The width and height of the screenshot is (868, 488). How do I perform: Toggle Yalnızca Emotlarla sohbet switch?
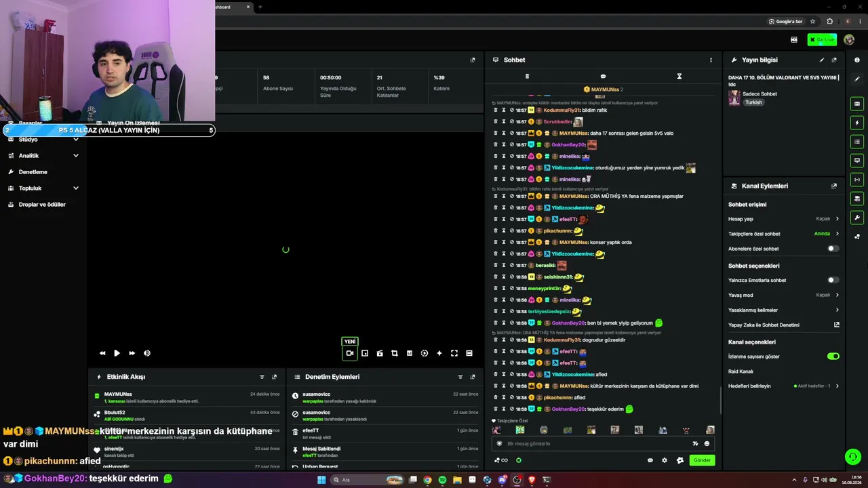click(833, 280)
